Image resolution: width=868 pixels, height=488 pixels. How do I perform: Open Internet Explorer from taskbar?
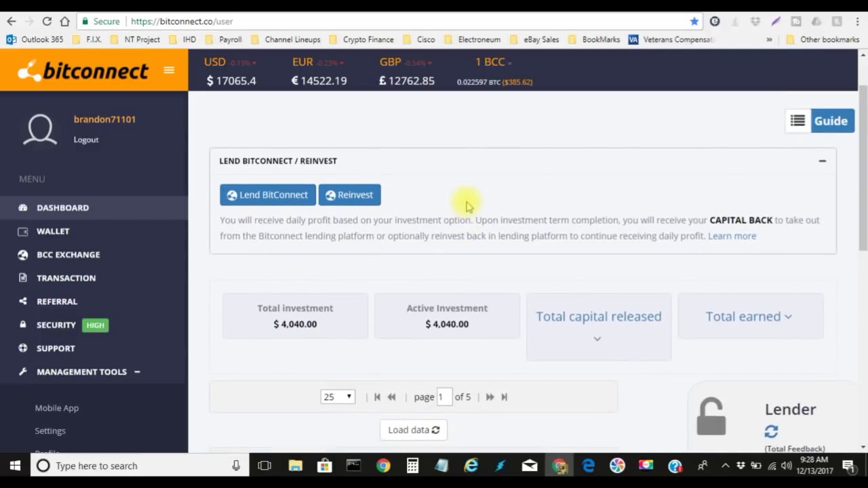pyautogui.click(x=471, y=466)
